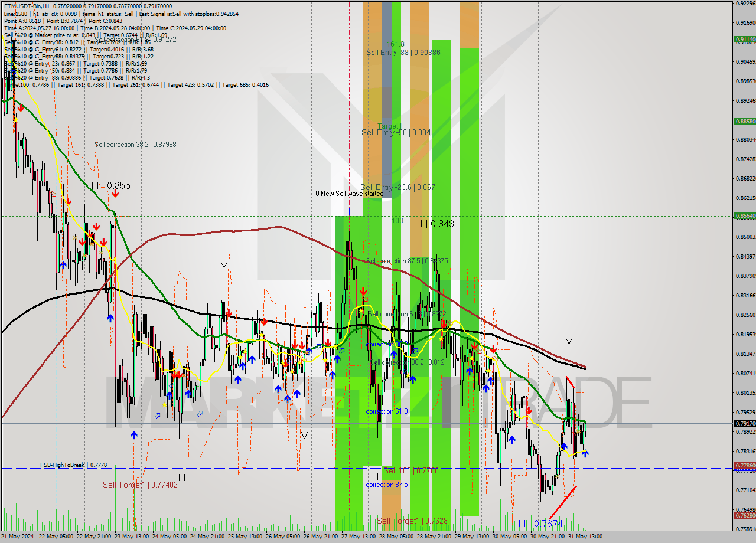Click the 'I I I 0.843' wave label
The image size is (756, 543).
pyautogui.click(x=434, y=224)
